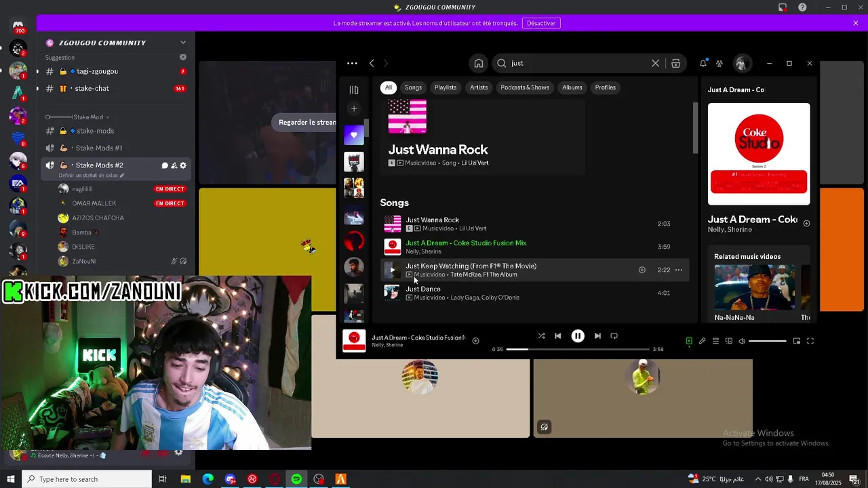Open Spotify notifications bell

(x=703, y=63)
